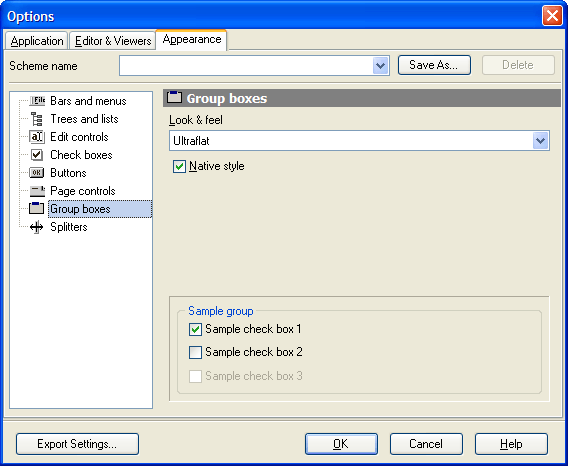The image size is (568, 466).
Task: Click the Group boxes icon in tree
Action: (37, 209)
